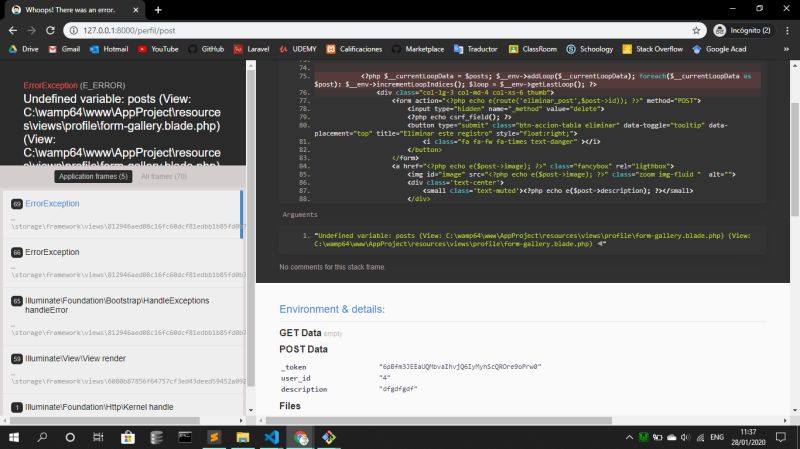Viewport: 800px width, 449px height.
Task: Open the ClassRoom bookmark
Action: [533, 49]
